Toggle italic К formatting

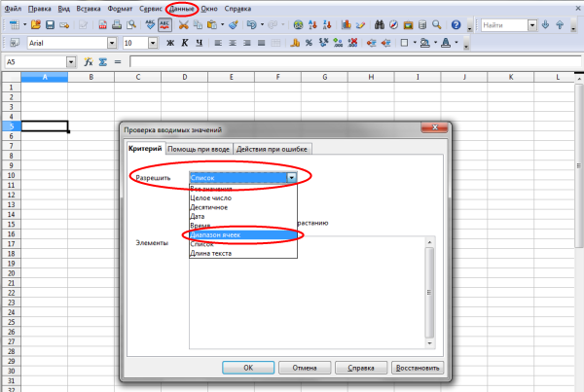[185, 43]
